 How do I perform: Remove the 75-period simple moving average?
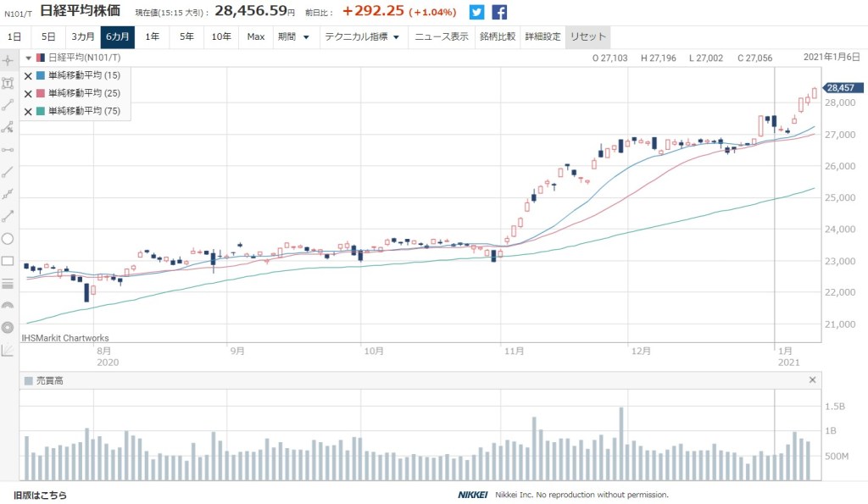coord(28,111)
